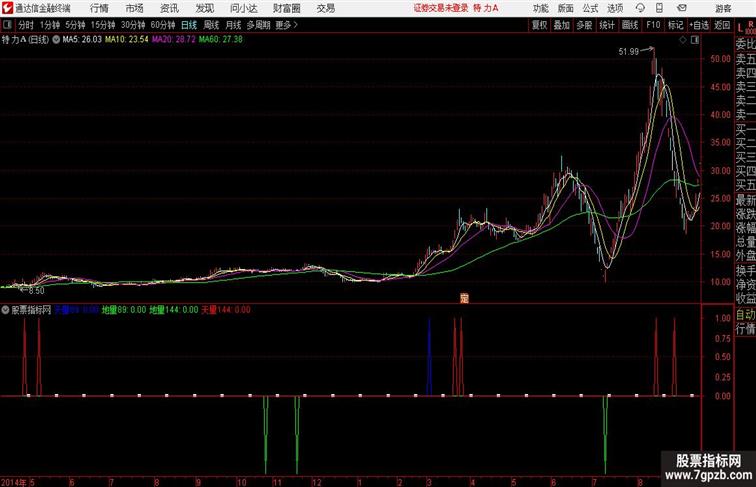
Task: Switch to 60分钟 period
Action: (163, 25)
